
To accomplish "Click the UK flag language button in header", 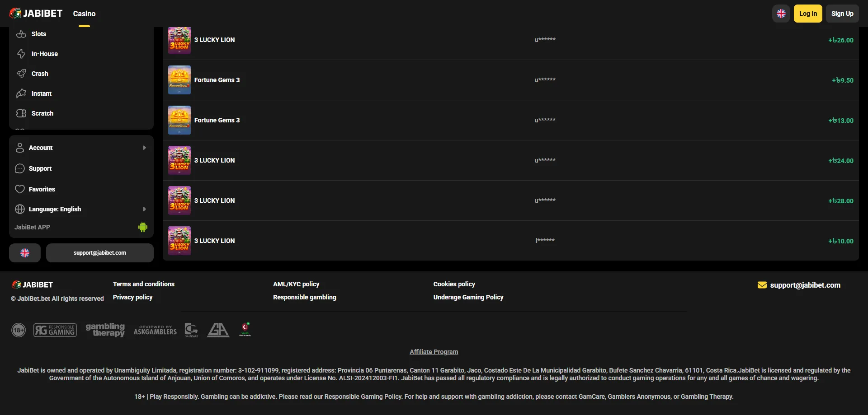I will pyautogui.click(x=781, y=14).
